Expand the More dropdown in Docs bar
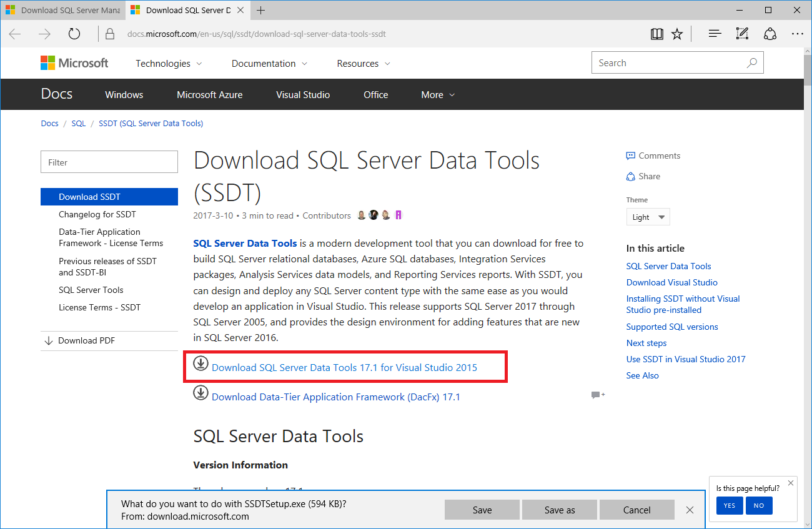The height and width of the screenshot is (529, 812). tap(438, 94)
